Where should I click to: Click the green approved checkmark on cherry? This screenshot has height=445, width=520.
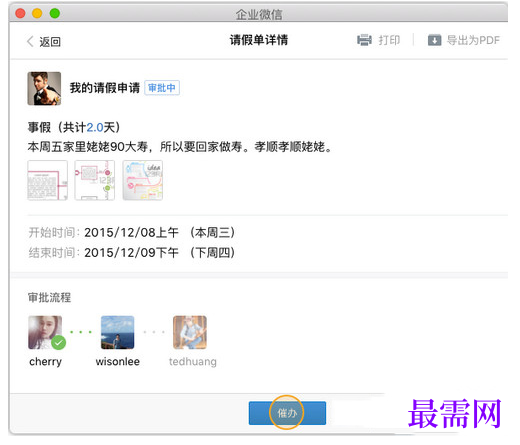(59, 342)
